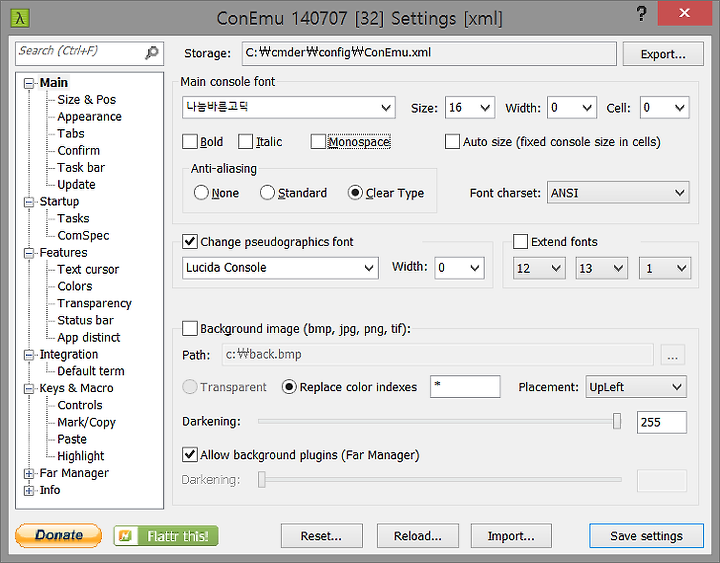This screenshot has width=720, height=563.
Task: Open Default term settings page
Action: pos(90,371)
